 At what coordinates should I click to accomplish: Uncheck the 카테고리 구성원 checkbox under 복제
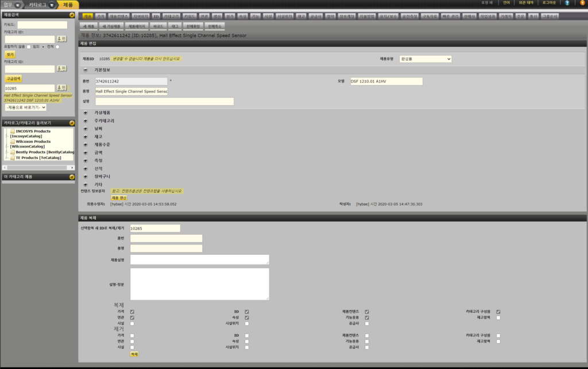pos(498,312)
